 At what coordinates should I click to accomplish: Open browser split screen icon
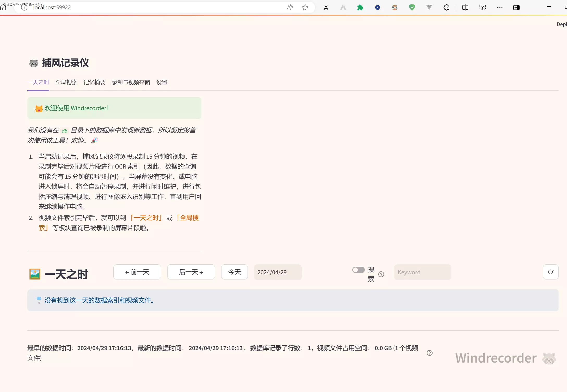[x=465, y=8]
